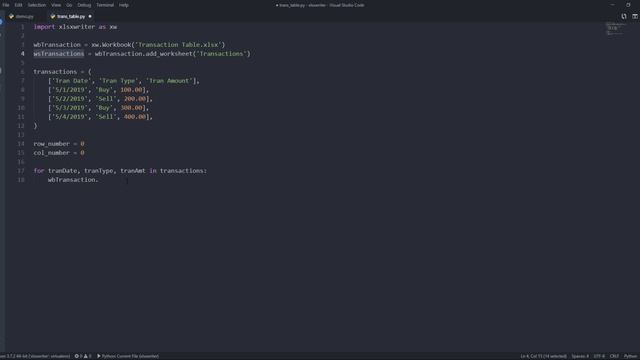Run Python: Current File debug configuration

(x=128, y=356)
